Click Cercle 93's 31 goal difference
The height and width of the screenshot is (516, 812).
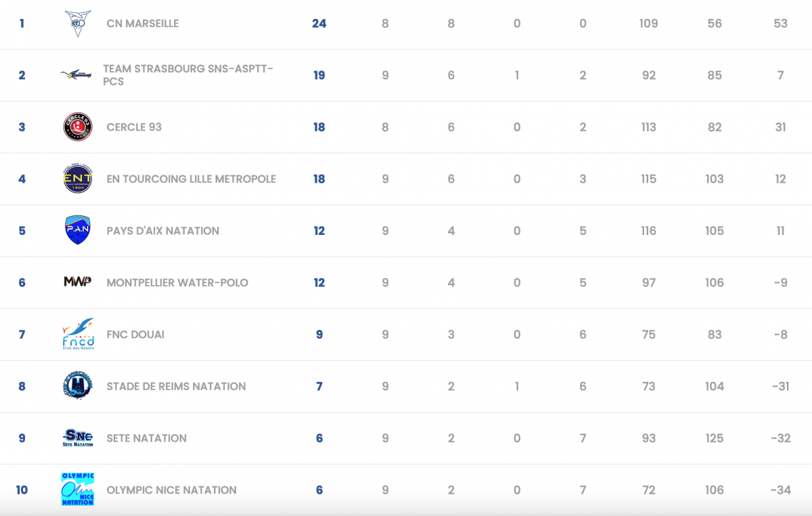[x=780, y=127]
